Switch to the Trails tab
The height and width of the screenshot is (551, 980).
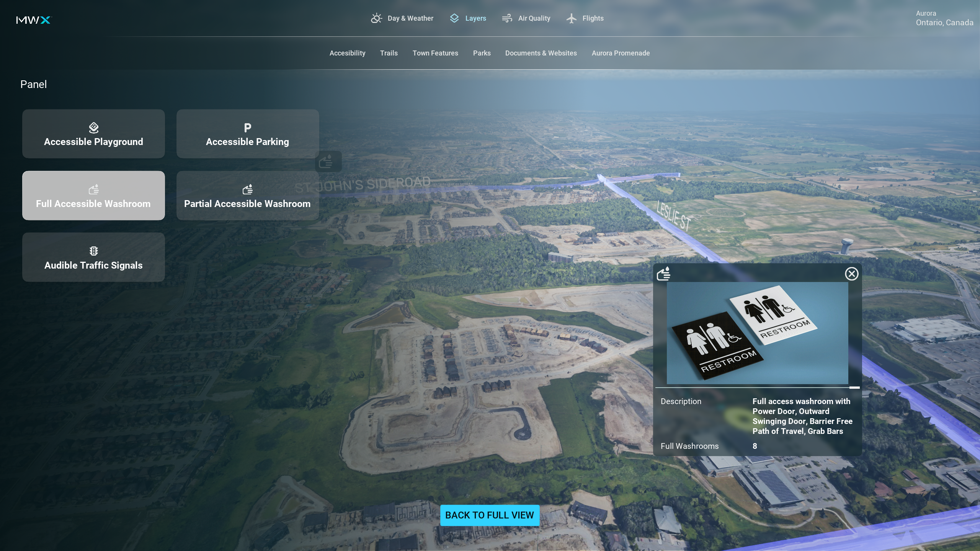tap(389, 53)
